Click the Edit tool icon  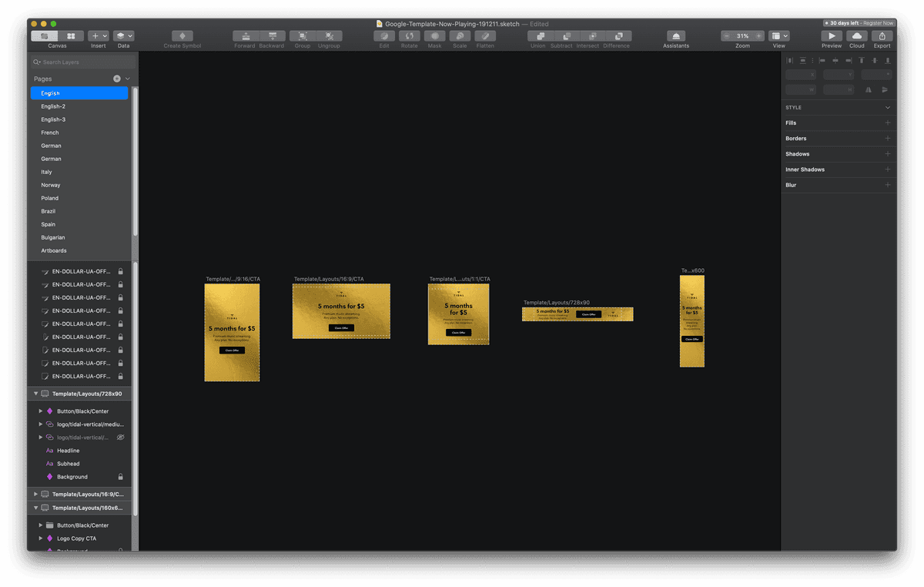point(384,36)
